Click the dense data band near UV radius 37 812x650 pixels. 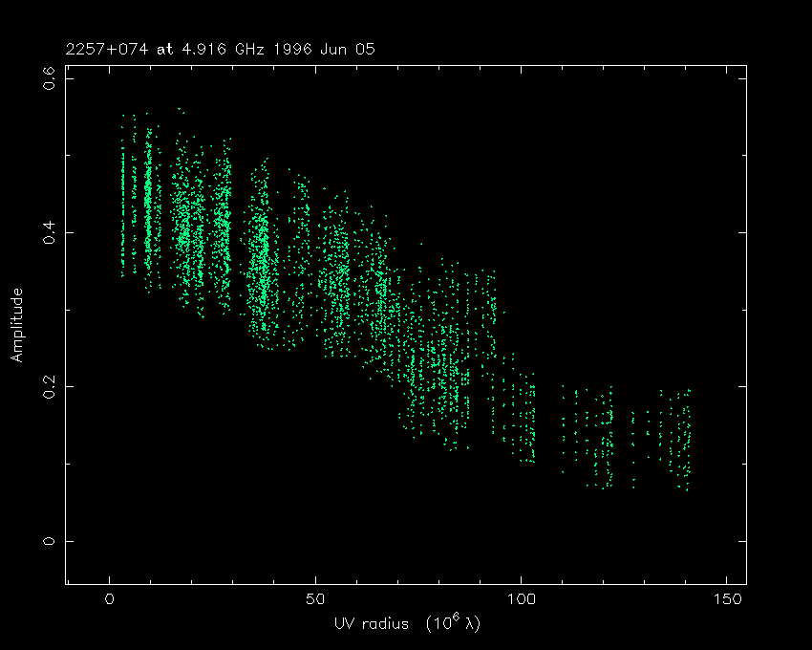[x=262, y=258]
